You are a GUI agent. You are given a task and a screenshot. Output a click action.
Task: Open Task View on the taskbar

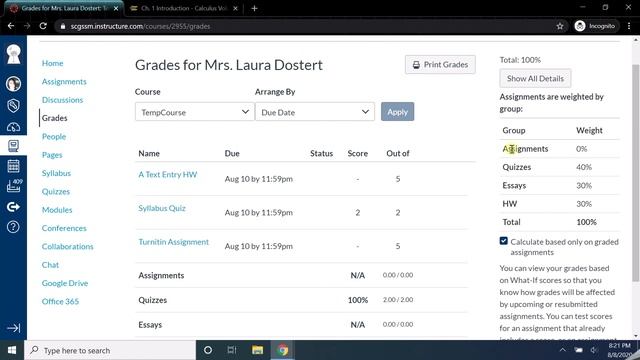[x=232, y=350]
